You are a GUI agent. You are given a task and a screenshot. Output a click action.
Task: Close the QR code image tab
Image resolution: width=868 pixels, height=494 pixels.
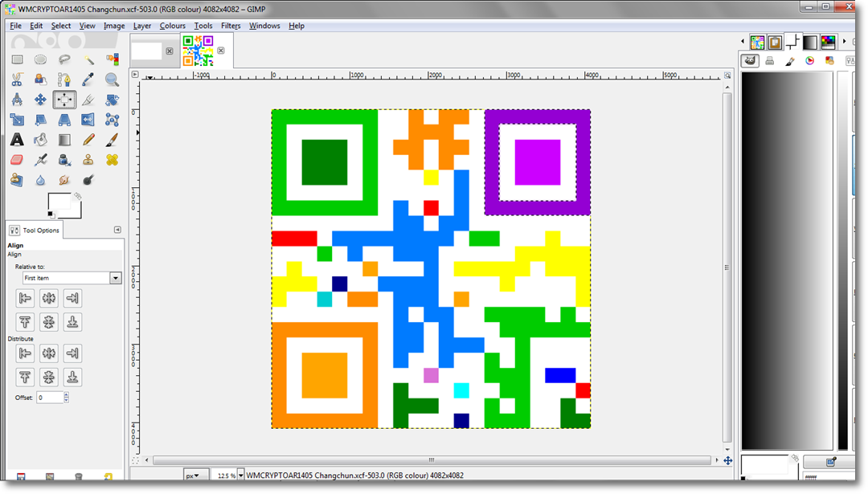pyautogui.click(x=221, y=51)
